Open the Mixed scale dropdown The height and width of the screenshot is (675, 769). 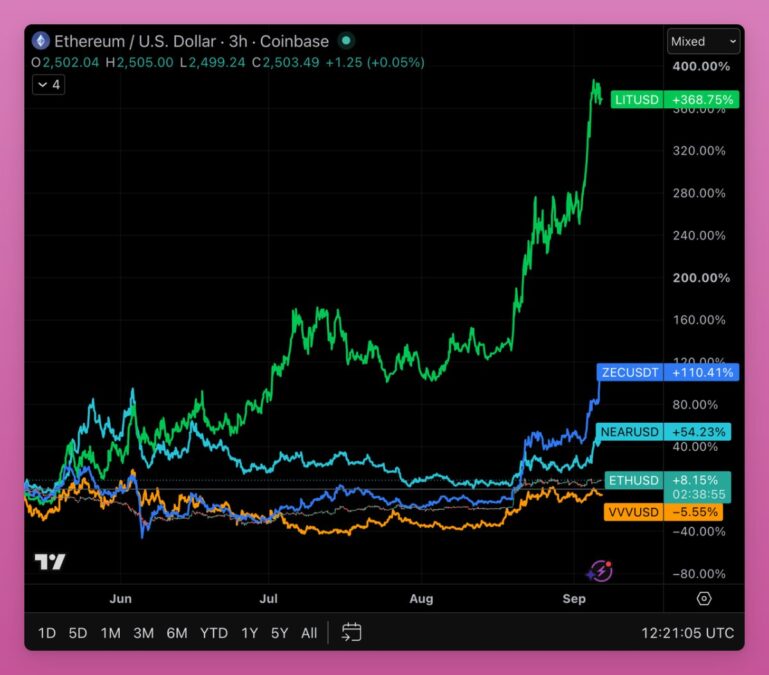click(x=703, y=42)
